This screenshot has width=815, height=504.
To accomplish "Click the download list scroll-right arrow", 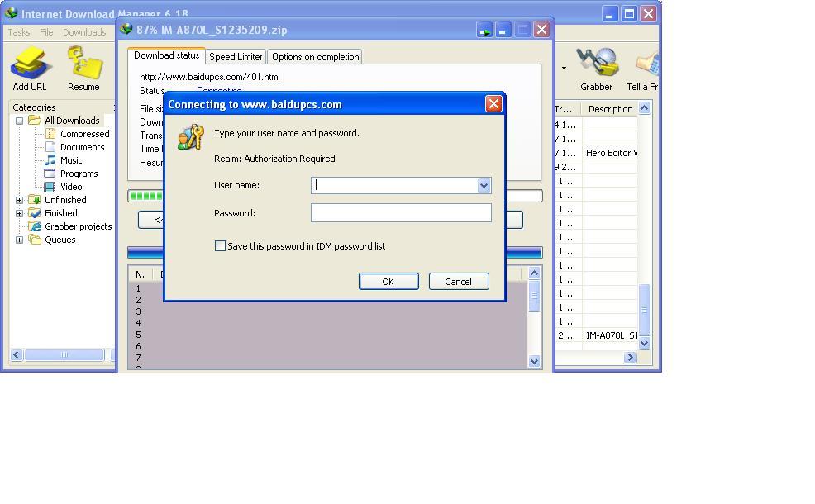I will click(x=631, y=357).
